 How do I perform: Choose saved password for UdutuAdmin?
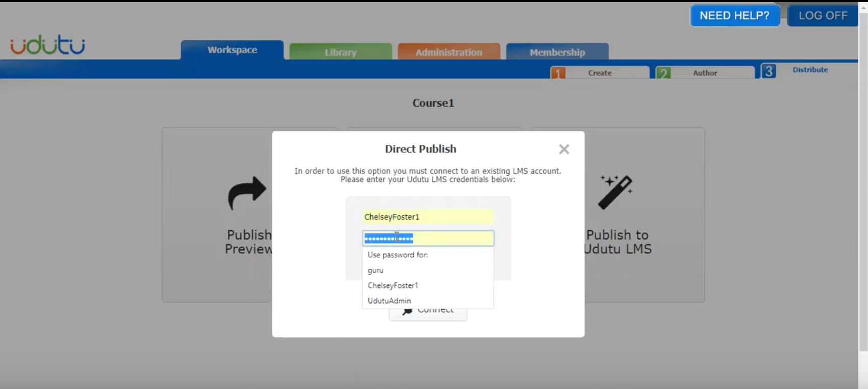tap(428, 301)
